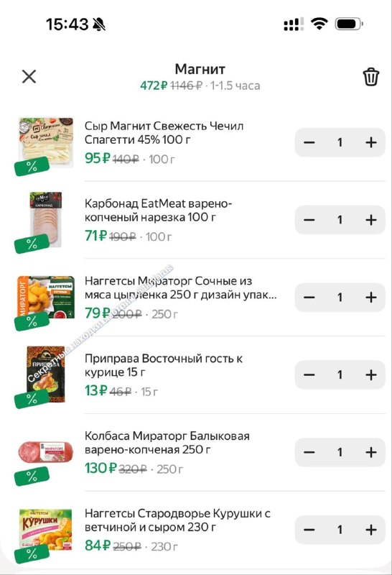The image size is (392, 575).
Task: Increase quantity of Сыр Магнит Свежесть Чечил
Action: coord(371,142)
